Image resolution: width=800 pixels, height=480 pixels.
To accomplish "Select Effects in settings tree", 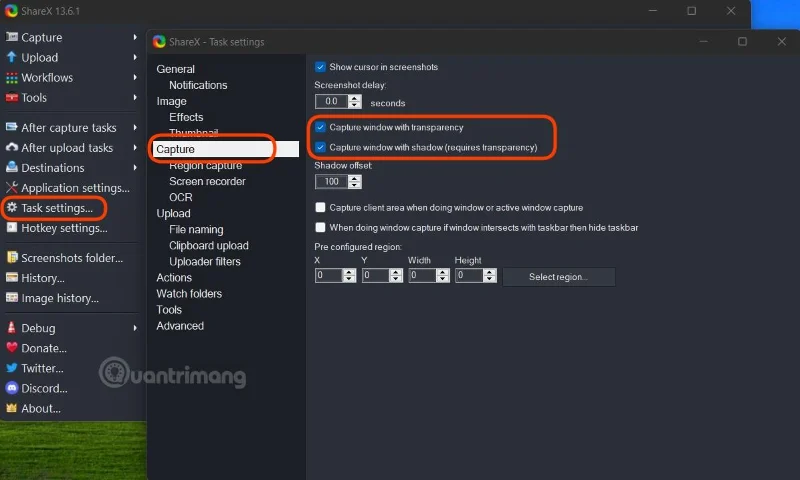I will [x=186, y=117].
